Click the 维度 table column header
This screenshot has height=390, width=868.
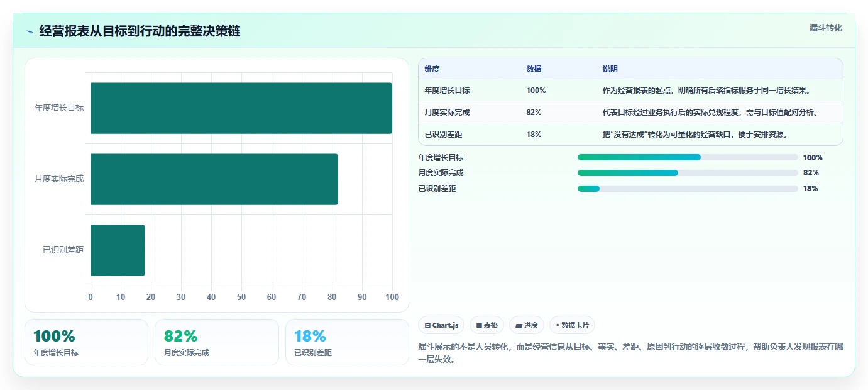pos(432,69)
